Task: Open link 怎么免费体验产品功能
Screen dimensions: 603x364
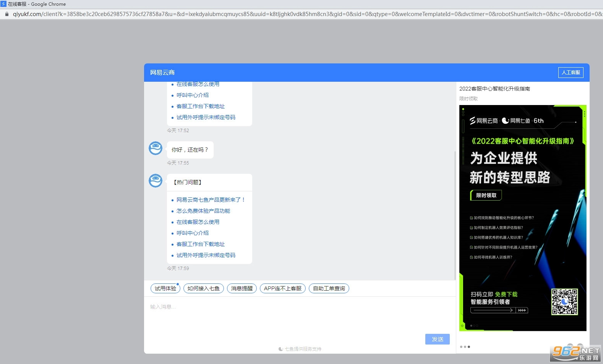Action: pos(203,211)
